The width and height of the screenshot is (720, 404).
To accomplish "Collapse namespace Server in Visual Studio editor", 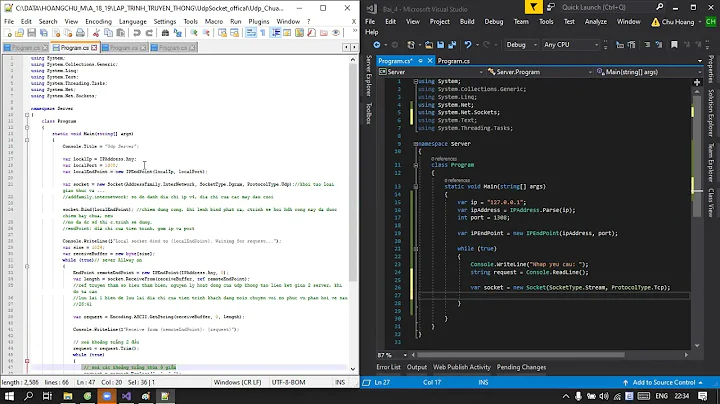I will click(x=416, y=144).
